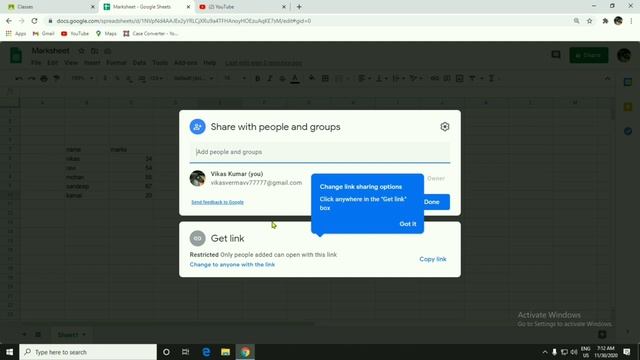
Task: Open the File menu
Action: (x=36, y=63)
